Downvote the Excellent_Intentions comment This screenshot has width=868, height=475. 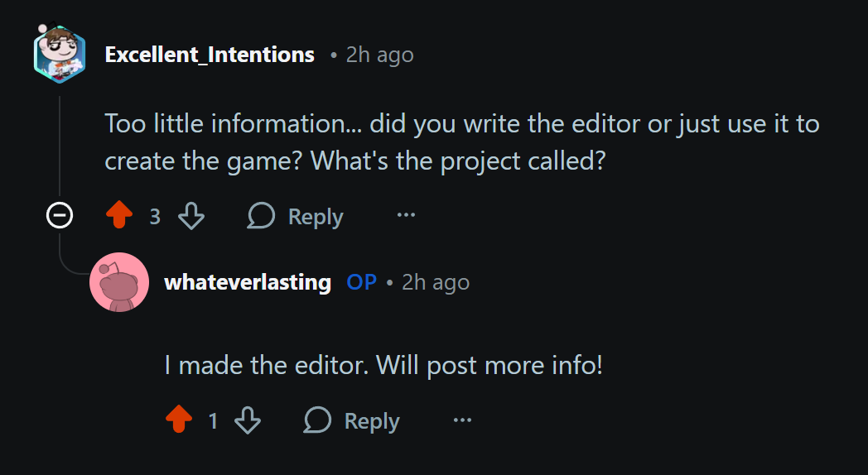(x=191, y=217)
